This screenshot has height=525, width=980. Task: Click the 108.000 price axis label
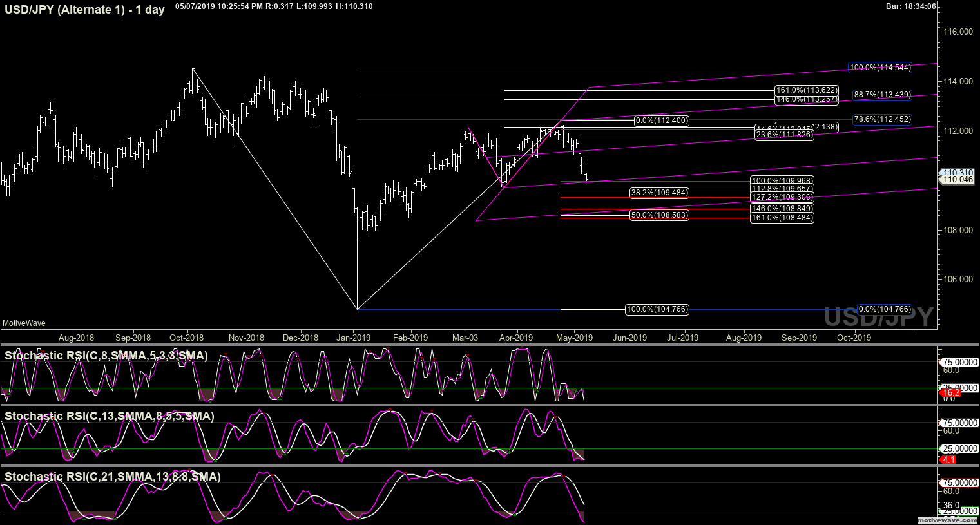pyautogui.click(x=957, y=230)
